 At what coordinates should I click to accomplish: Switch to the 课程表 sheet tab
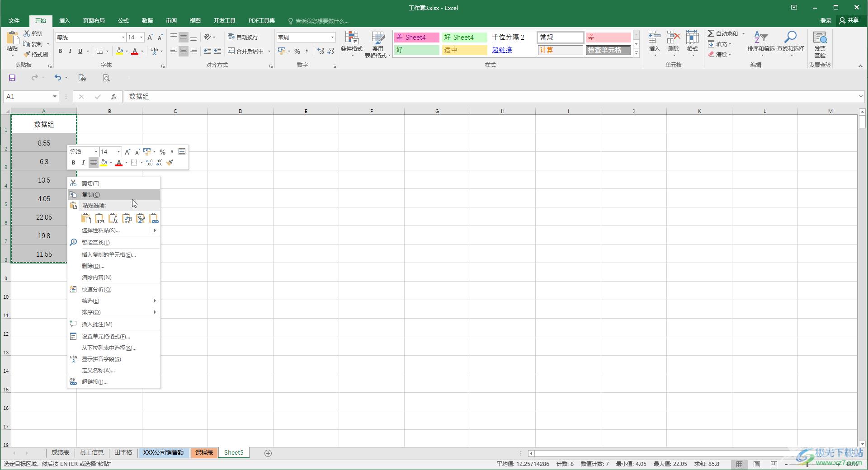pos(204,452)
